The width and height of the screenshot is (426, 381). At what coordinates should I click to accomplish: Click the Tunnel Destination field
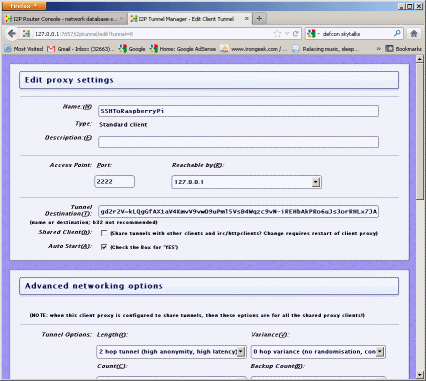(238, 211)
